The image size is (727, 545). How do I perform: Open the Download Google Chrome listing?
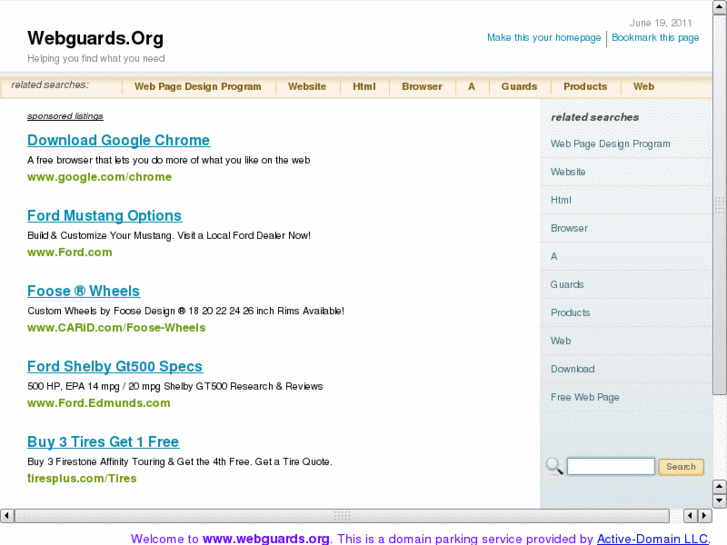(118, 140)
